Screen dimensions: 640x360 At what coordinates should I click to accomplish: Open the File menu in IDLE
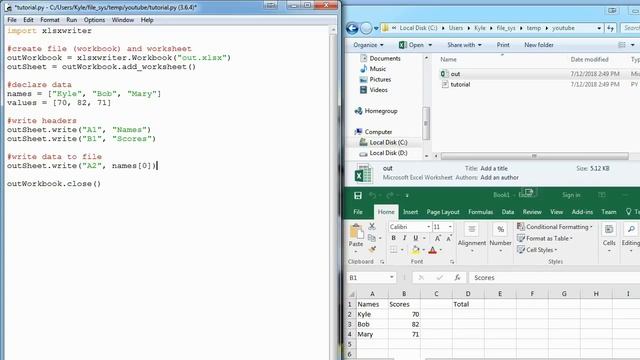[12, 20]
